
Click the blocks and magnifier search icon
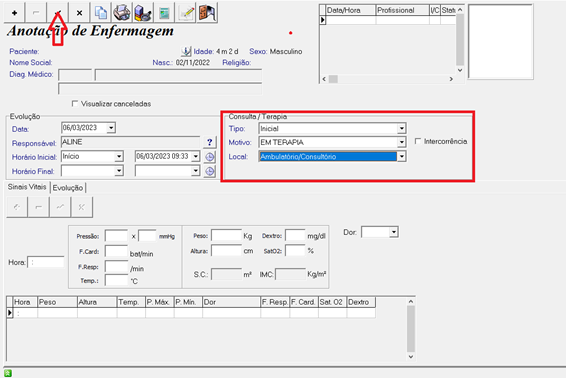143,13
